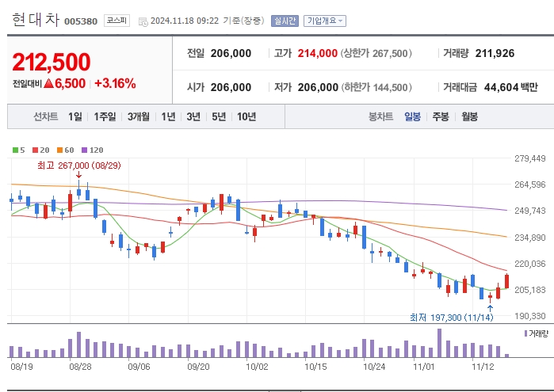Viewport: 554px width, 392px height.
Task: Click the 전일 value 206,000
Action: 231,53
